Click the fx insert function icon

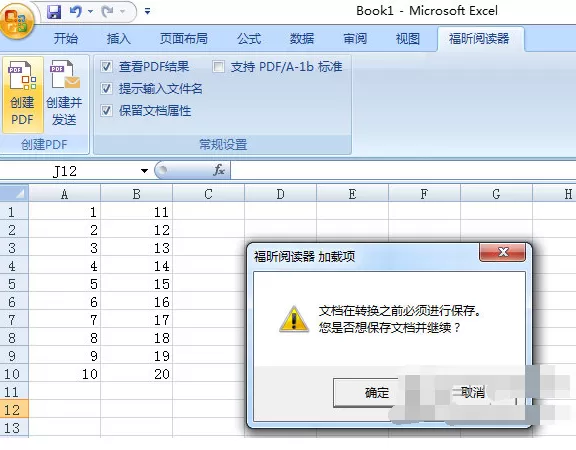click(x=219, y=170)
